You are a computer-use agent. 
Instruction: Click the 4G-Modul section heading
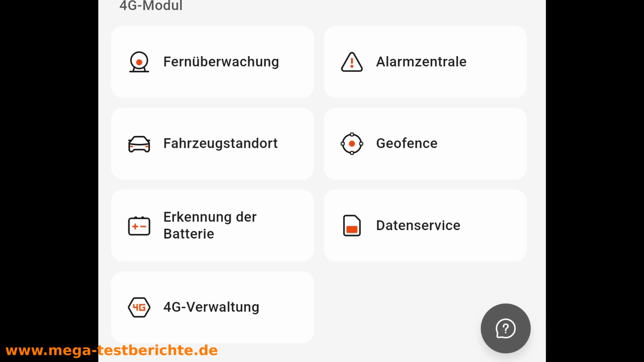pos(151,6)
